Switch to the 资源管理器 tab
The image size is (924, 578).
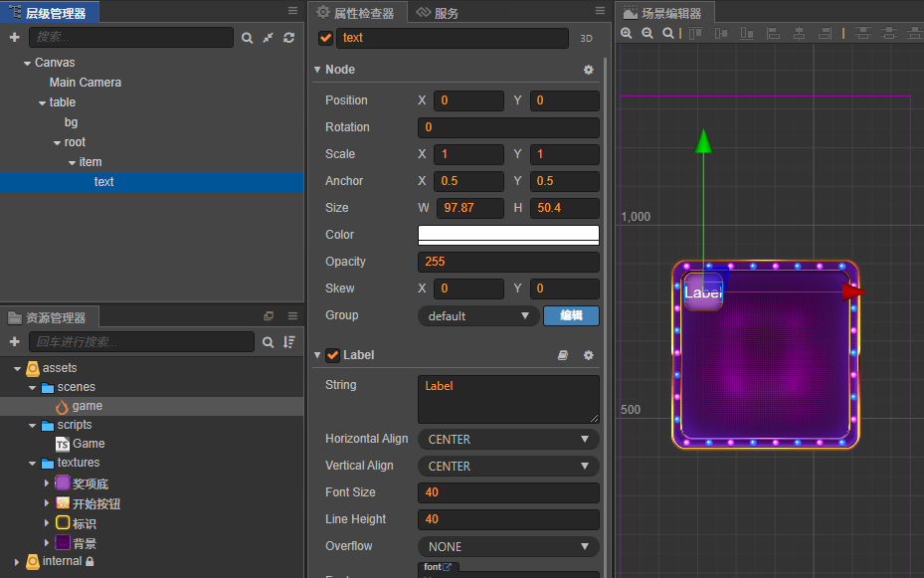50,318
